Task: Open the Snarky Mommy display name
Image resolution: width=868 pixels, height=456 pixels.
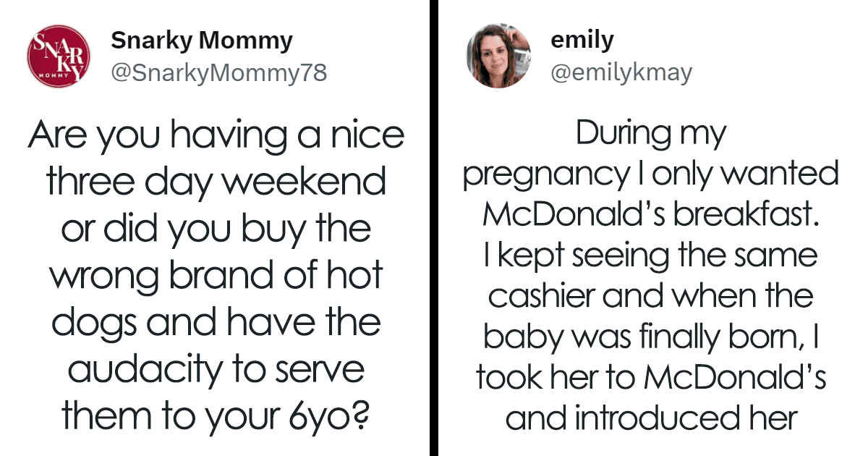Action: [202, 42]
